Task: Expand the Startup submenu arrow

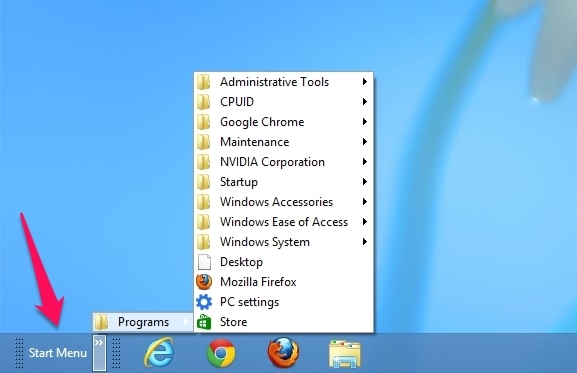Action: tap(365, 182)
